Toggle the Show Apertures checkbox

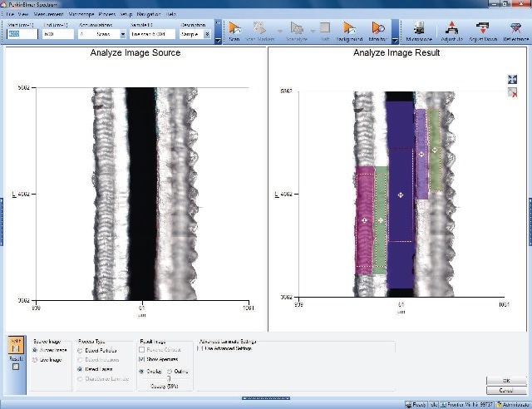(x=141, y=359)
